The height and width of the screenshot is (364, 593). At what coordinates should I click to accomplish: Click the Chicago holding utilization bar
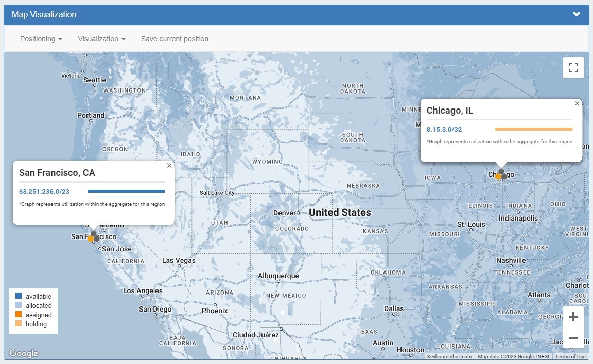(x=533, y=129)
